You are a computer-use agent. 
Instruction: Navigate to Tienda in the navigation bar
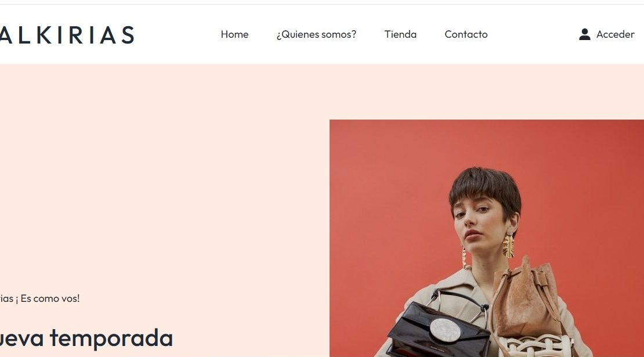coord(400,34)
